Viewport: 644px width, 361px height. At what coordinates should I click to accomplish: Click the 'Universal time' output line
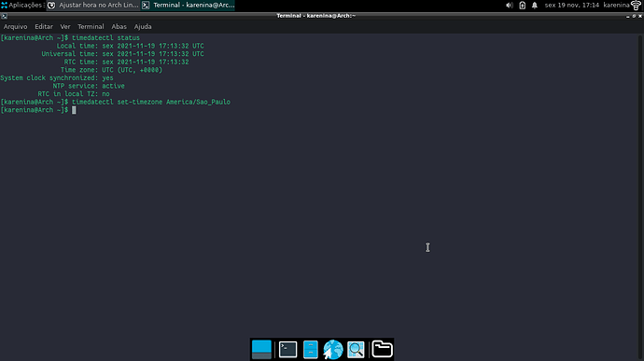point(122,54)
